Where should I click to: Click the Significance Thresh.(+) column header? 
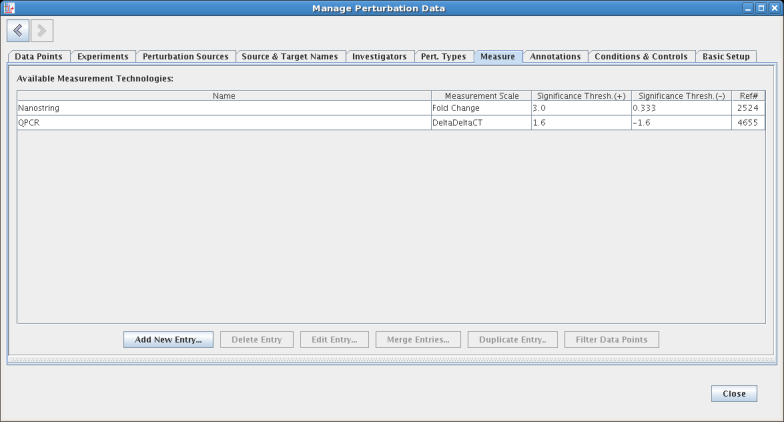click(580, 95)
